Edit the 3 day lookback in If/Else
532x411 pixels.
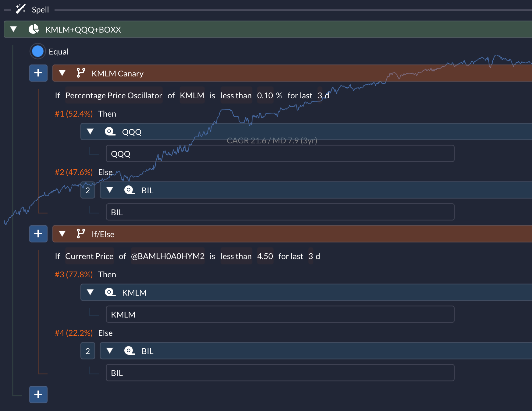pos(310,256)
